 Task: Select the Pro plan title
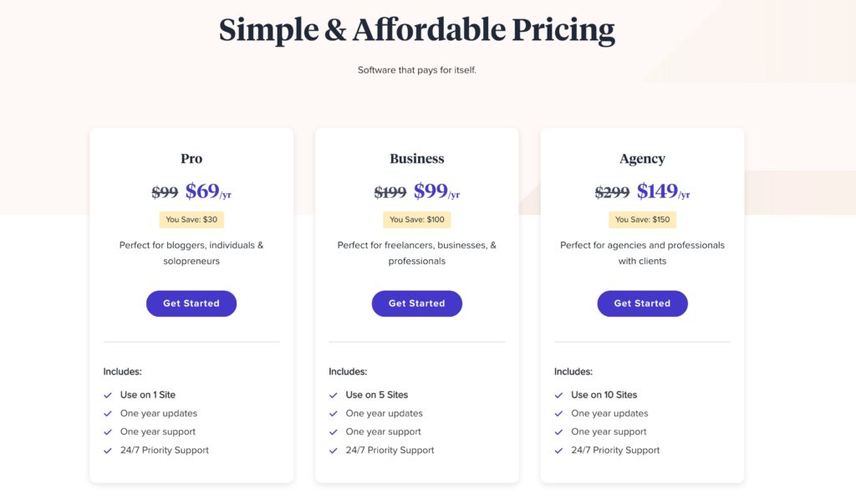coord(191,158)
